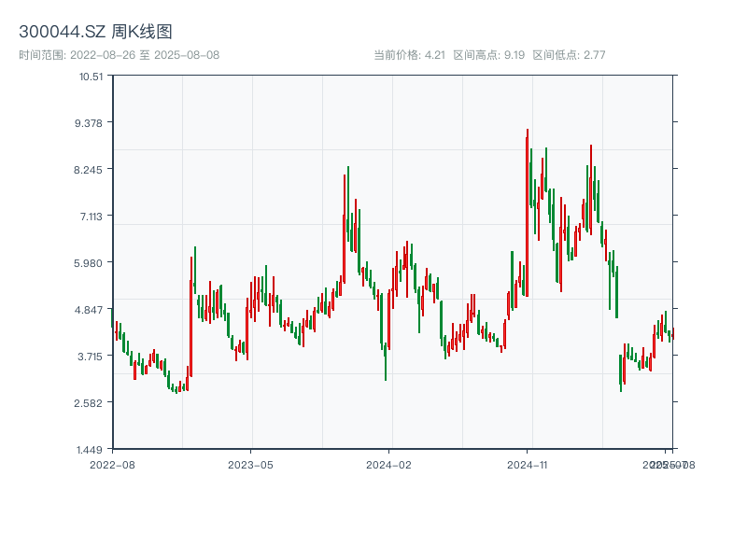Click the x-axis label 2023-05
Viewport: 747px width, 560px height.
click(250, 465)
